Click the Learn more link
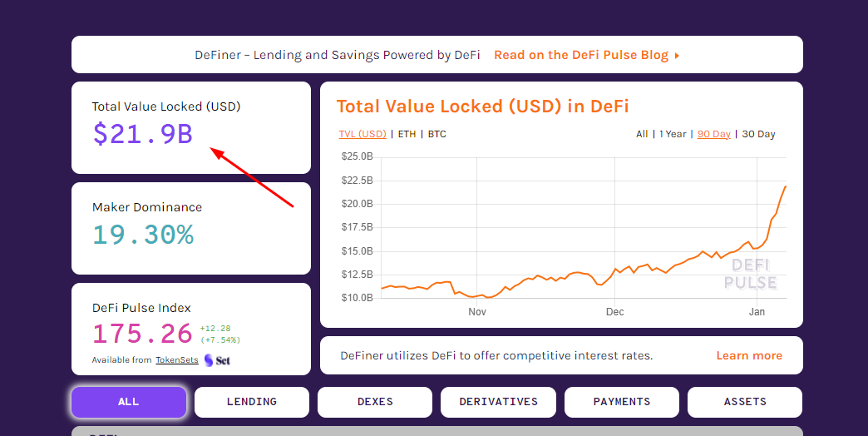Screen dimensions: 868x436 pyautogui.click(x=749, y=355)
